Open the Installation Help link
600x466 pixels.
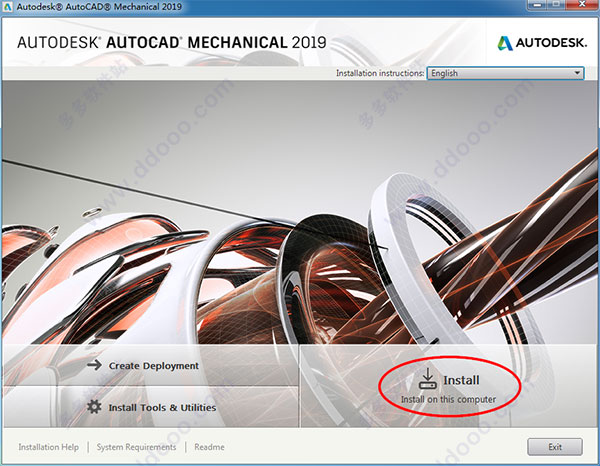(49, 447)
